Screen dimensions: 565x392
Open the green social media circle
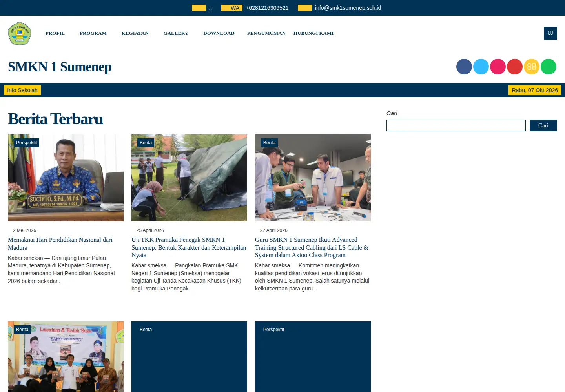[549, 67]
